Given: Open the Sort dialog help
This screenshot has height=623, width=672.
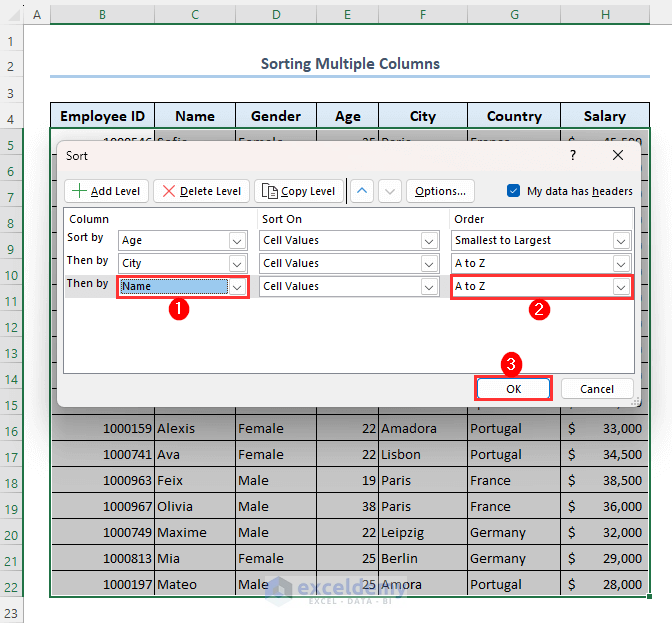Looking at the screenshot, I should click(573, 156).
